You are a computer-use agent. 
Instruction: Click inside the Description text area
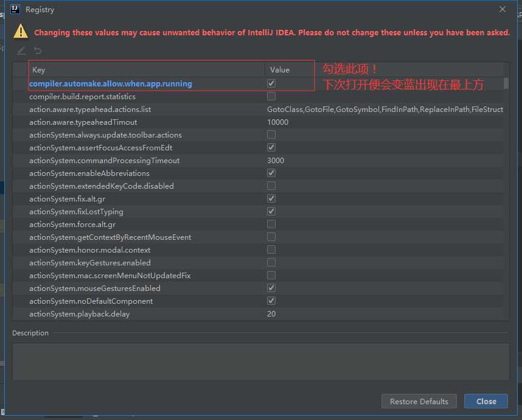pyautogui.click(x=260, y=362)
